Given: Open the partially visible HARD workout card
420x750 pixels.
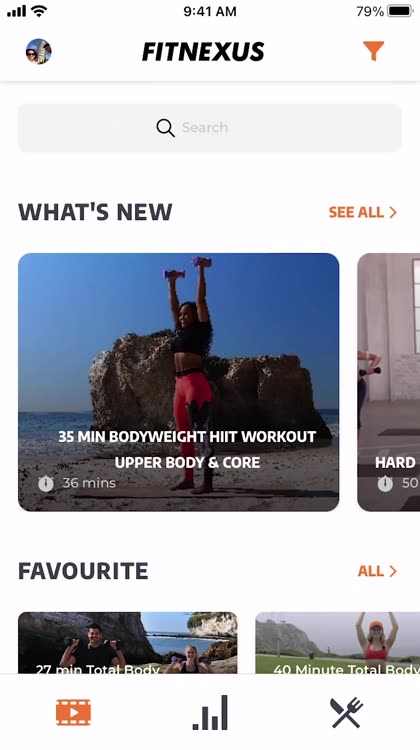Looking at the screenshot, I should pyautogui.click(x=388, y=382).
